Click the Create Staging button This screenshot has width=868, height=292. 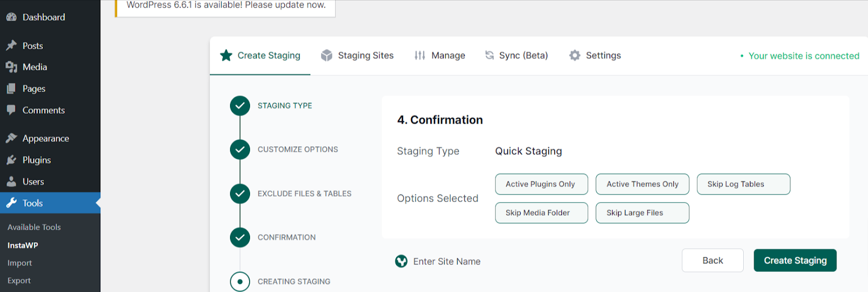795,261
